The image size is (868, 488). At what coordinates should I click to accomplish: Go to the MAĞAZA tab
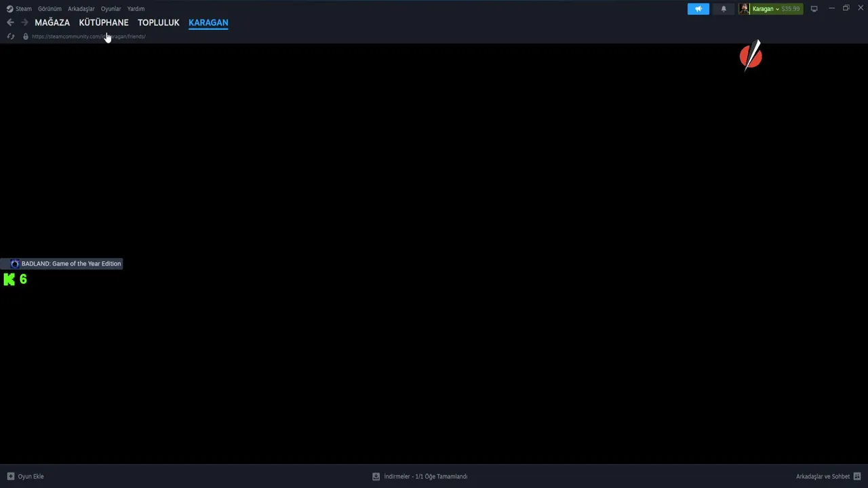[x=52, y=22]
